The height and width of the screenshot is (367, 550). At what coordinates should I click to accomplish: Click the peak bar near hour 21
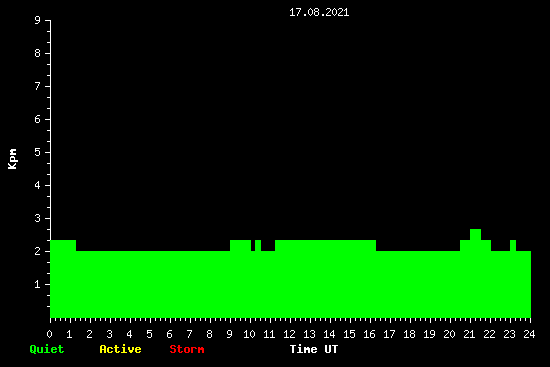coord(475,234)
